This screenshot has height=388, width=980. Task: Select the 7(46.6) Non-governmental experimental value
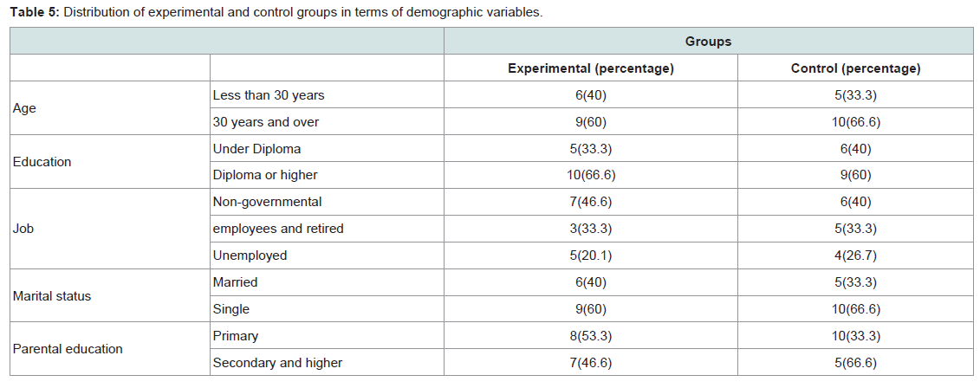pos(591,202)
